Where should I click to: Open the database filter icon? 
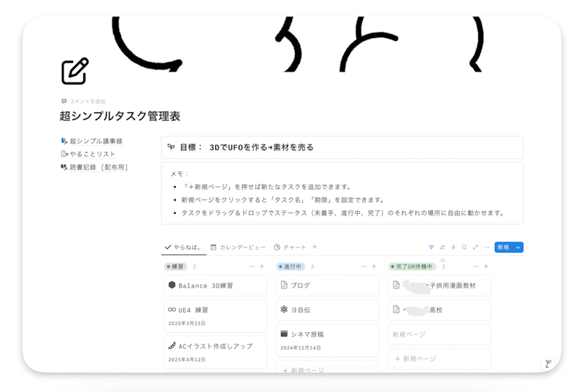[x=431, y=247]
